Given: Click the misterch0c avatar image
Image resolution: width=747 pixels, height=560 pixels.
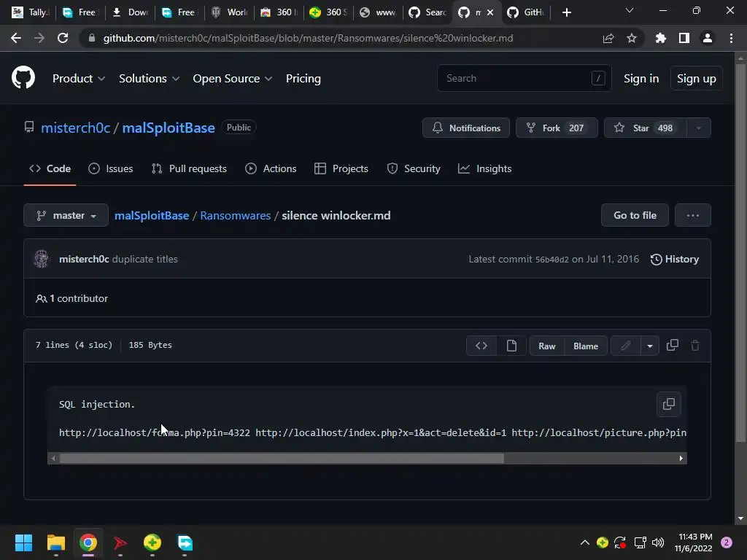Looking at the screenshot, I should (42, 259).
